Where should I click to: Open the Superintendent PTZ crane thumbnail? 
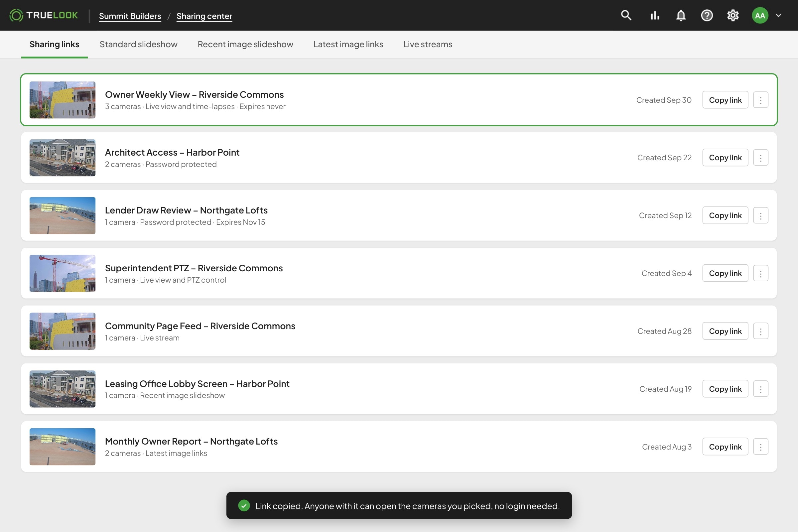[63, 273]
